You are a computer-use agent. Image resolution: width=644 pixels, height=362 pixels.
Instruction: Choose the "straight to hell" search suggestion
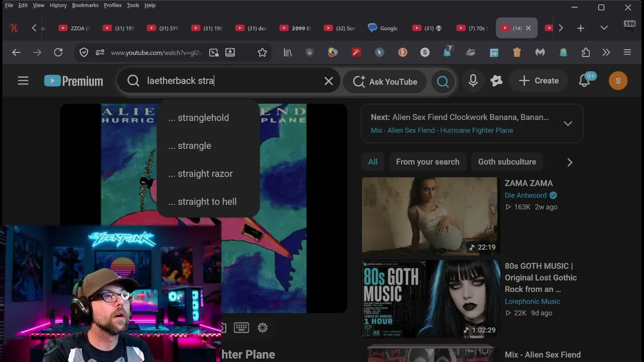click(208, 202)
